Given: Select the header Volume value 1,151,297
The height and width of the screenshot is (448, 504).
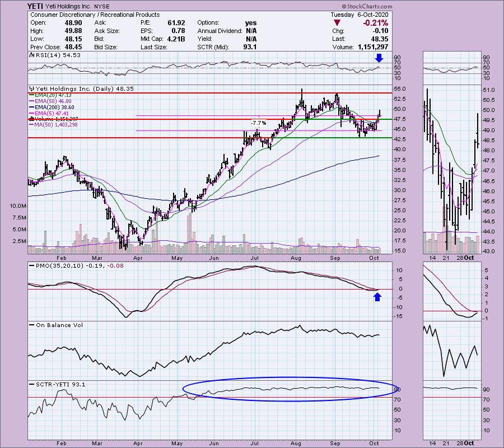Looking at the screenshot, I should coord(373,47).
